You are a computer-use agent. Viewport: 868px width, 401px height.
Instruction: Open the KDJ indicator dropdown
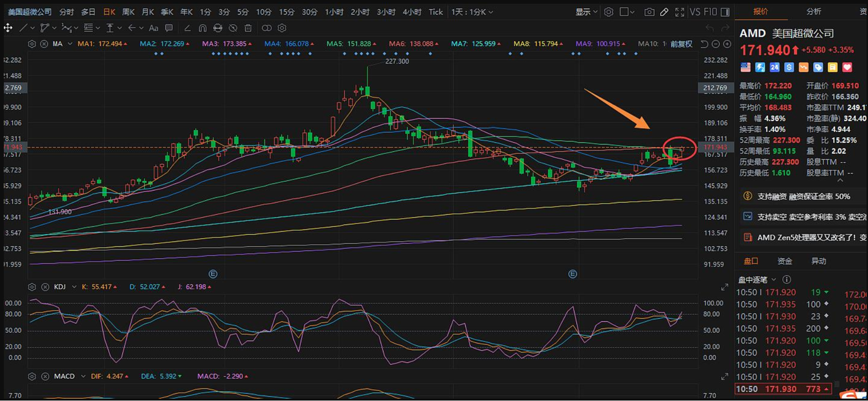point(74,287)
